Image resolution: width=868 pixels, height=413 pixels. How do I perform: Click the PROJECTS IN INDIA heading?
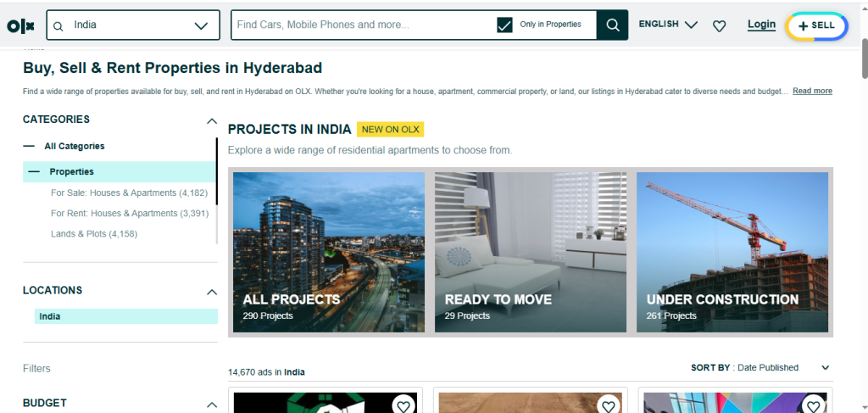point(290,130)
